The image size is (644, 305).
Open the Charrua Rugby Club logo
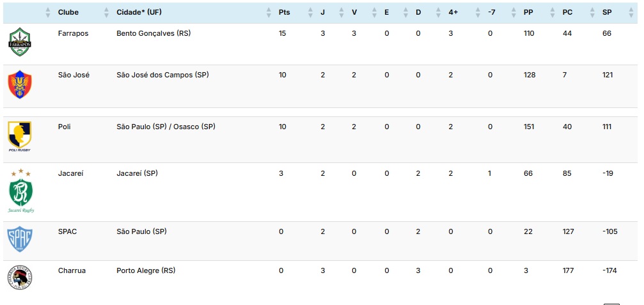20,278
